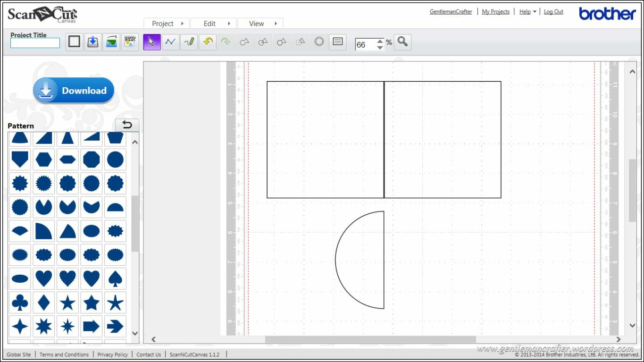
Task: Open the Edit menu
Action: tap(214, 24)
